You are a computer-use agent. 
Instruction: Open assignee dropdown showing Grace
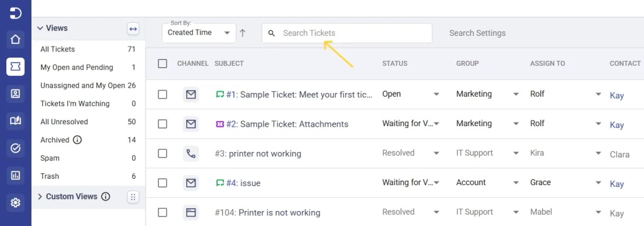565,183
